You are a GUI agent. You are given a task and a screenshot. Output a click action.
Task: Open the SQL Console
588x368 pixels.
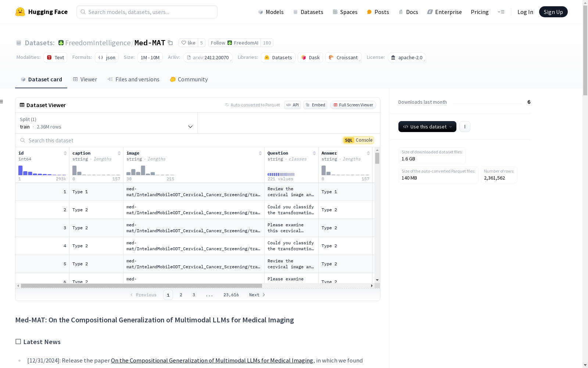[358, 140]
